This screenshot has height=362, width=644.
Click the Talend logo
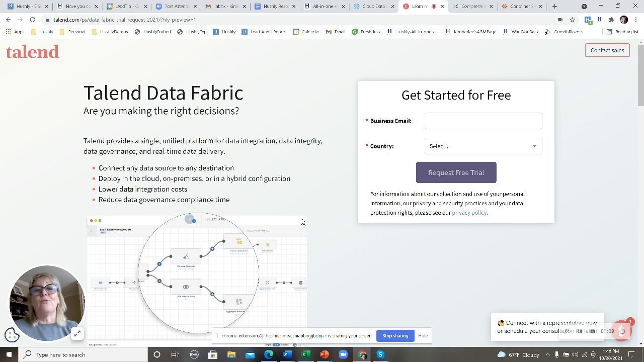(33, 52)
